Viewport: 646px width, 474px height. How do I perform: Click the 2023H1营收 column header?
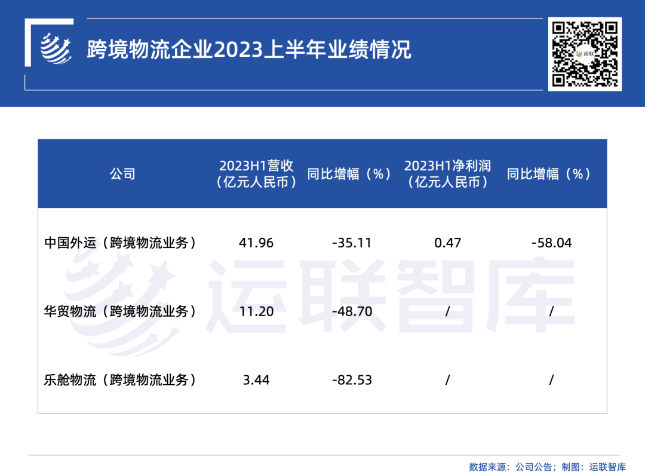(256, 174)
